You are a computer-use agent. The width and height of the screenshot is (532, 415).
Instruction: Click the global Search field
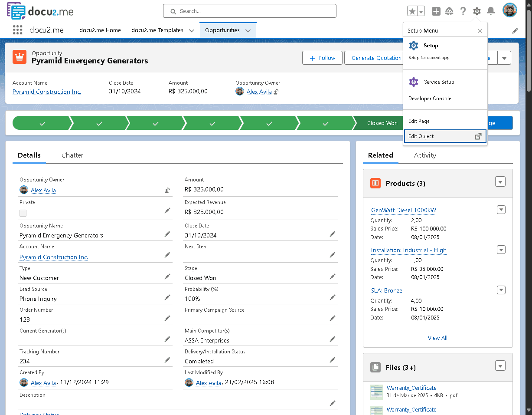point(250,11)
